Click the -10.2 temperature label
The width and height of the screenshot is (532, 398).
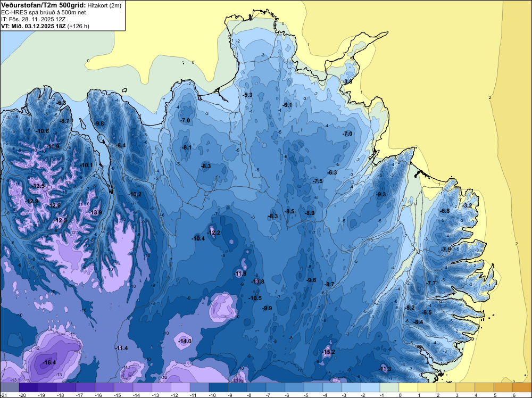[135, 194]
